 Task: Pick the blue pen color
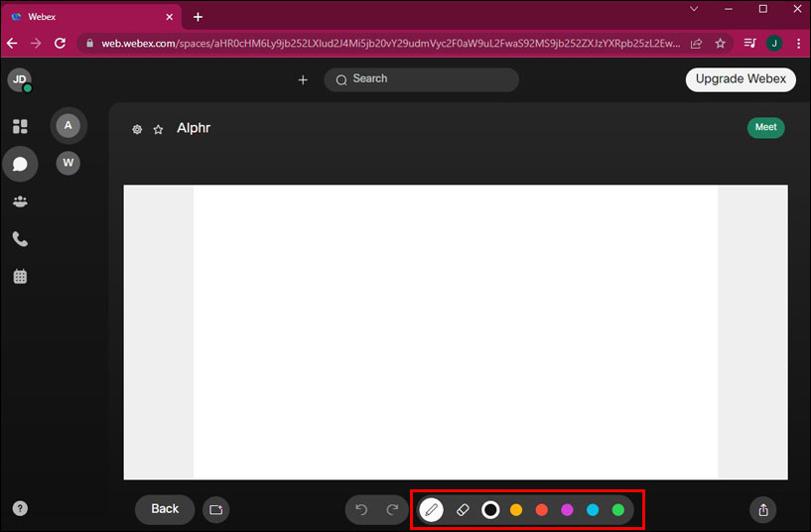[x=593, y=510]
